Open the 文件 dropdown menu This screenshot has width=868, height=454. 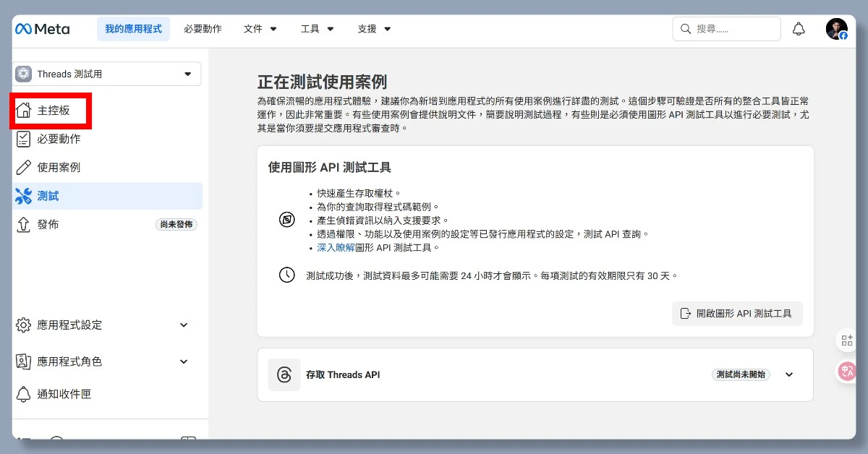pos(260,29)
